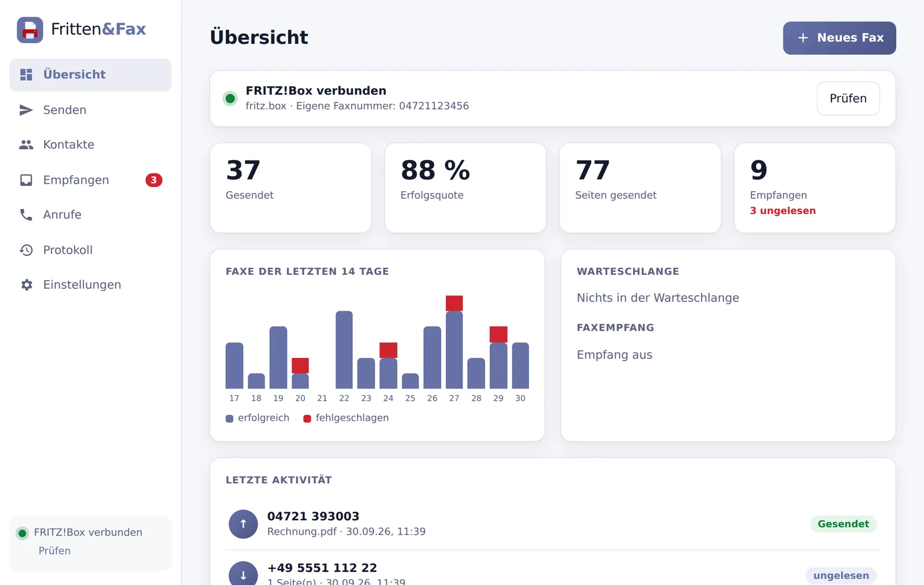This screenshot has width=924, height=585.
Task: Select the Übersicht dashboard grid icon
Action: pyautogui.click(x=26, y=74)
